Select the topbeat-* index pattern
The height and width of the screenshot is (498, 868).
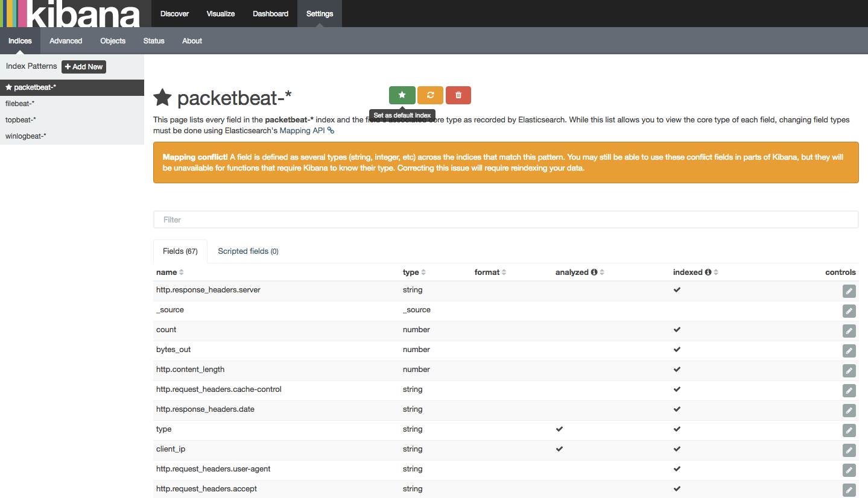point(72,120)
